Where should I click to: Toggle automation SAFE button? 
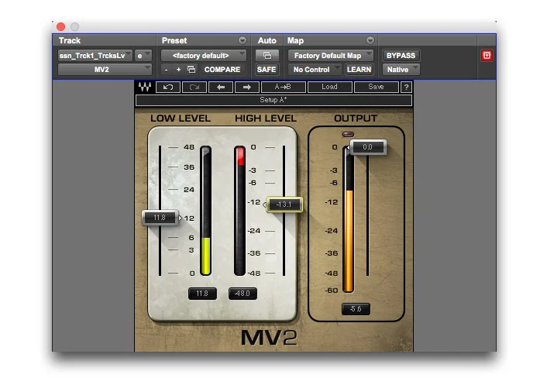coord(267,70)
